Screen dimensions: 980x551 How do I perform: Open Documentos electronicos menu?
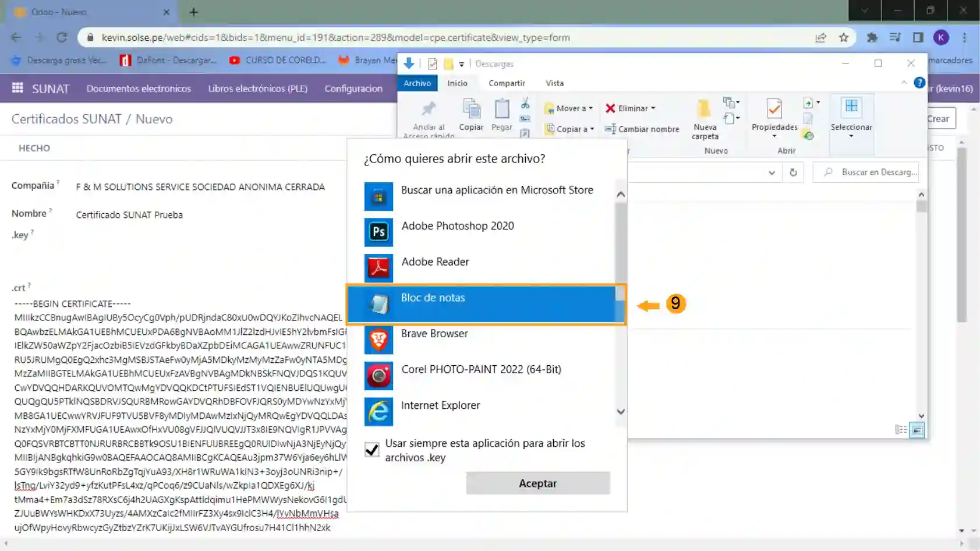139,89
